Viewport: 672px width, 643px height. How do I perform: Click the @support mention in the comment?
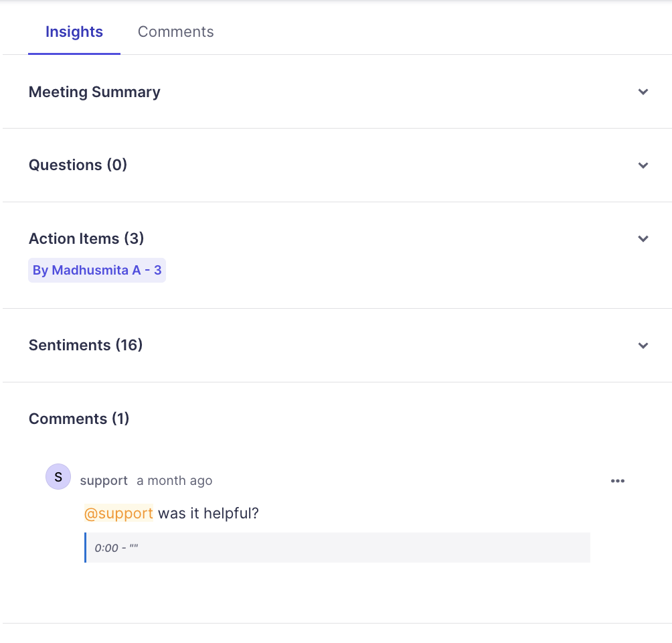tap(118, 514)
